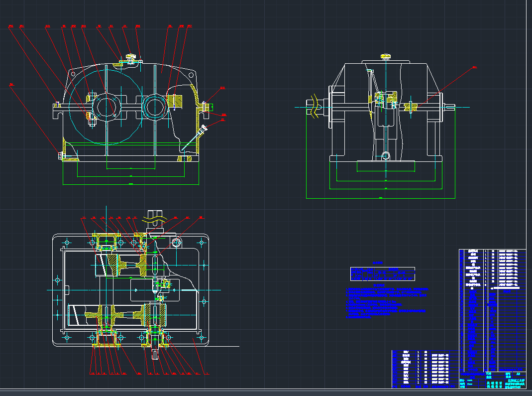Click the yellow break lines on side view shaft
The width and height of the screenshot is (532, 396).
click(x=314, y=106)
